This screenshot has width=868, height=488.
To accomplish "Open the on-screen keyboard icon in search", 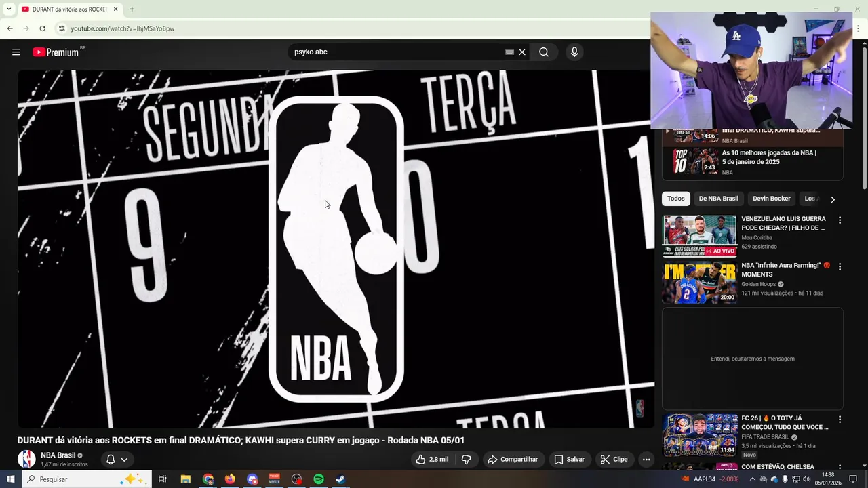I will tap(509, 52).
